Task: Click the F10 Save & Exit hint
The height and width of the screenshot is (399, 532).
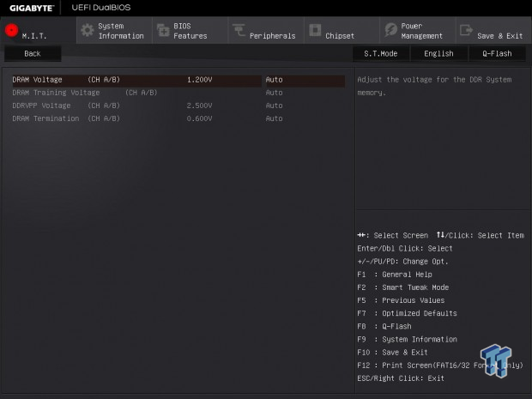Action: pyautogui.click(x=392, y=352)
